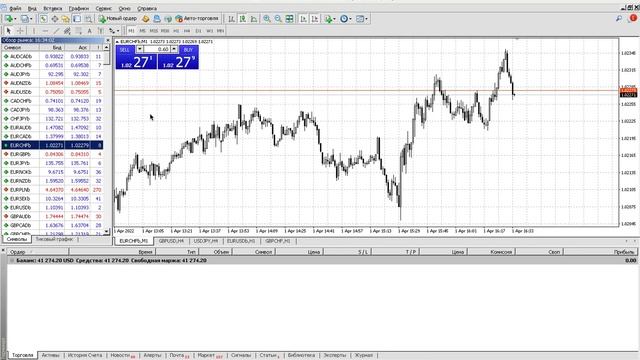Switch chart to line chart icon
This screenshot has height=360, width=640.
point(254,19)
